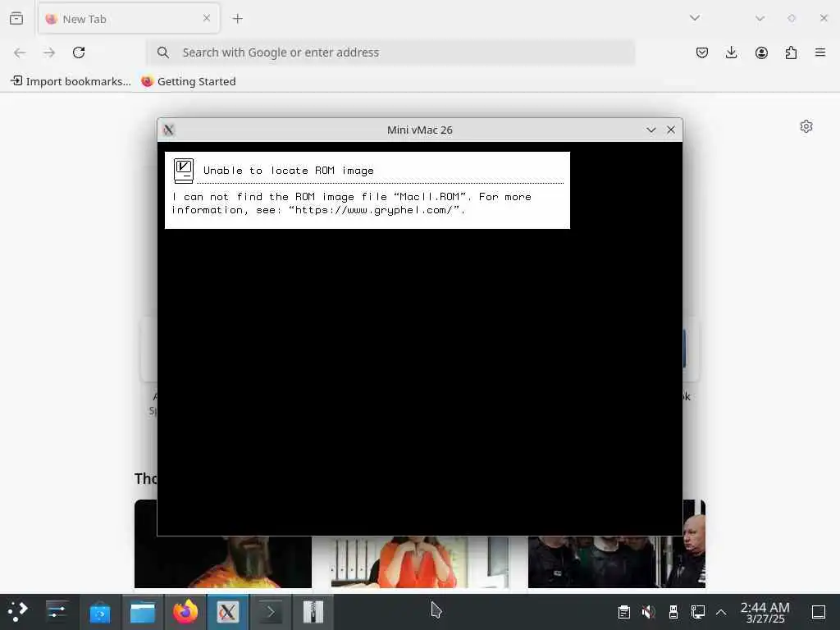The image size is (840, 630).
Task: Select the Mini vMac taskbar entry
Action: (x=228, y=612)
